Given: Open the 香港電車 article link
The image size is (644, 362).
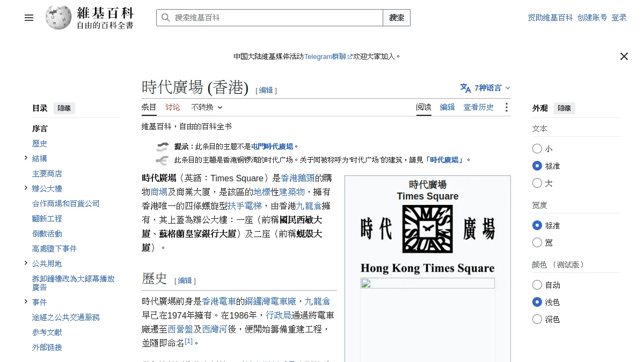Looking at the screenshot, I should 219,301.
